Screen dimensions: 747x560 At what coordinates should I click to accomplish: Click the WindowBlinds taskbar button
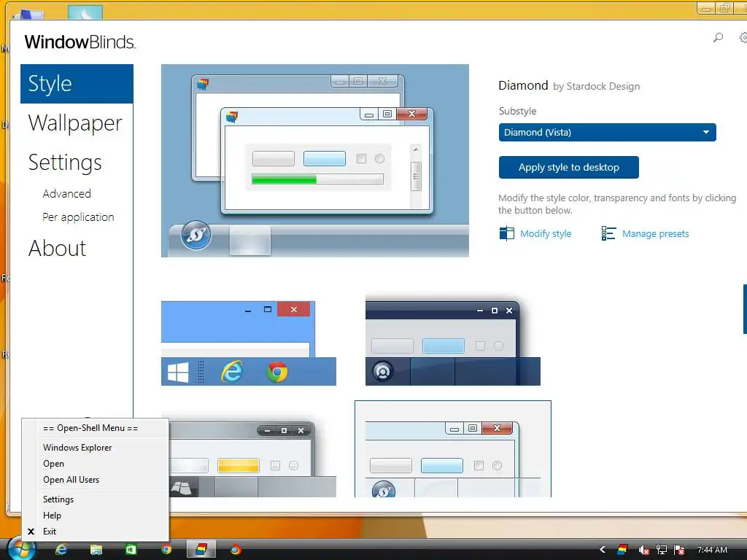click(201, 550)
